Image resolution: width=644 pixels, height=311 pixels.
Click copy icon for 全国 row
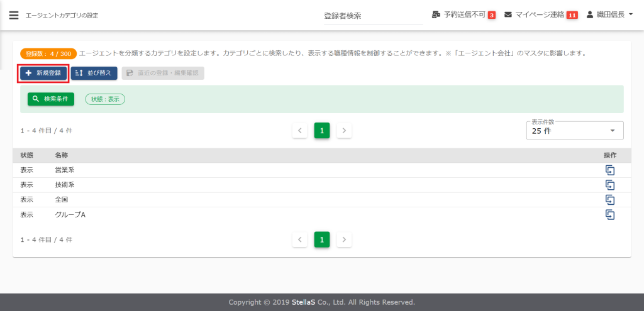click(x=609, y=200)
